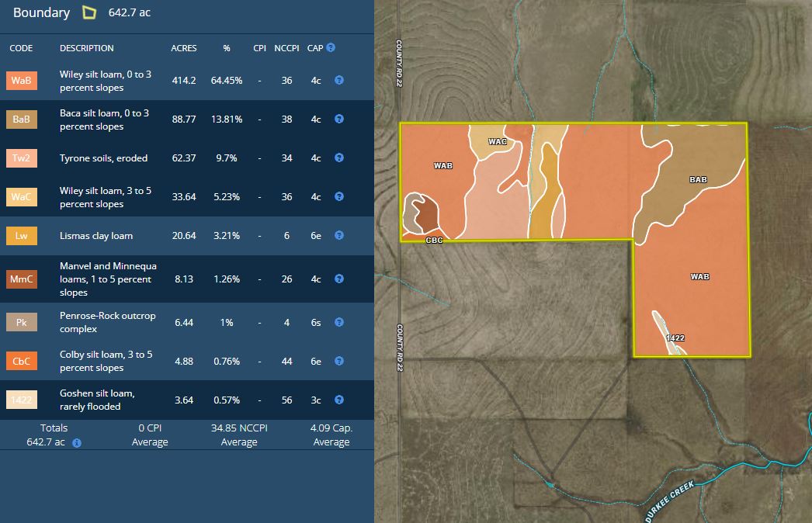Open the CAP column header help icon
812x523 pixels.
331,47
